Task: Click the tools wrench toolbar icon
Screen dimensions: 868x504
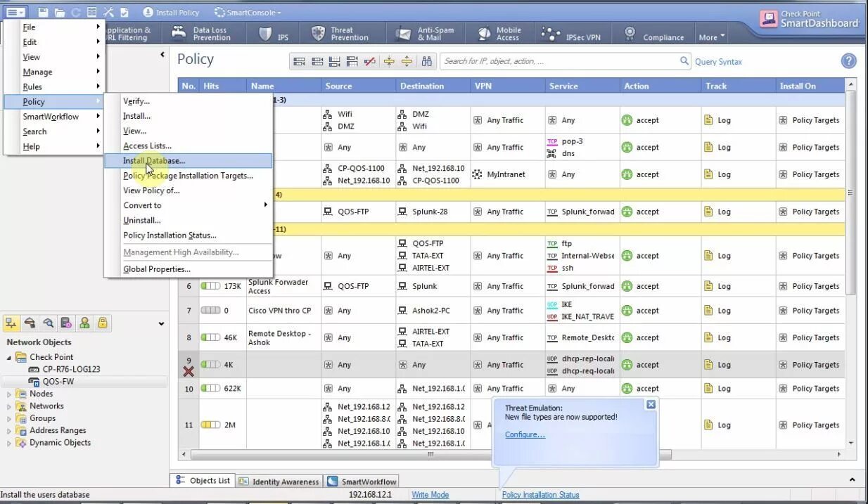Action: (108, 13)
